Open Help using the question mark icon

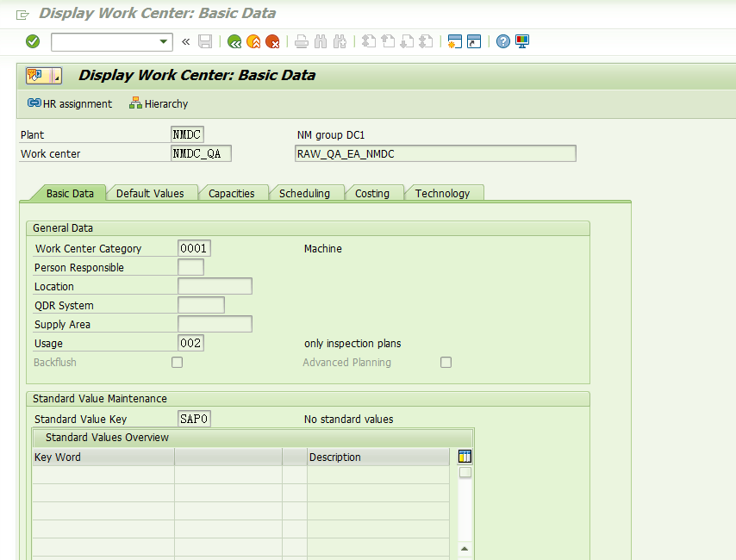click(x=502, y=41)
